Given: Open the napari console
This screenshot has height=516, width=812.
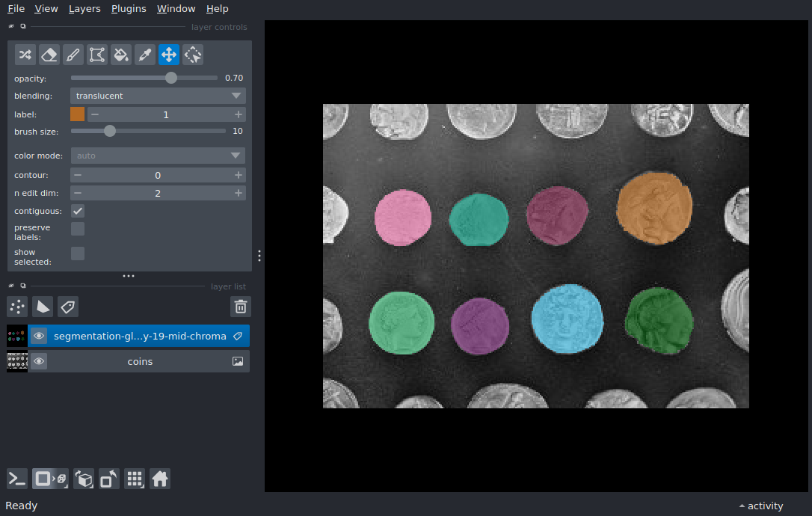Looking at the screenshot, I should [x=17, y=479].
